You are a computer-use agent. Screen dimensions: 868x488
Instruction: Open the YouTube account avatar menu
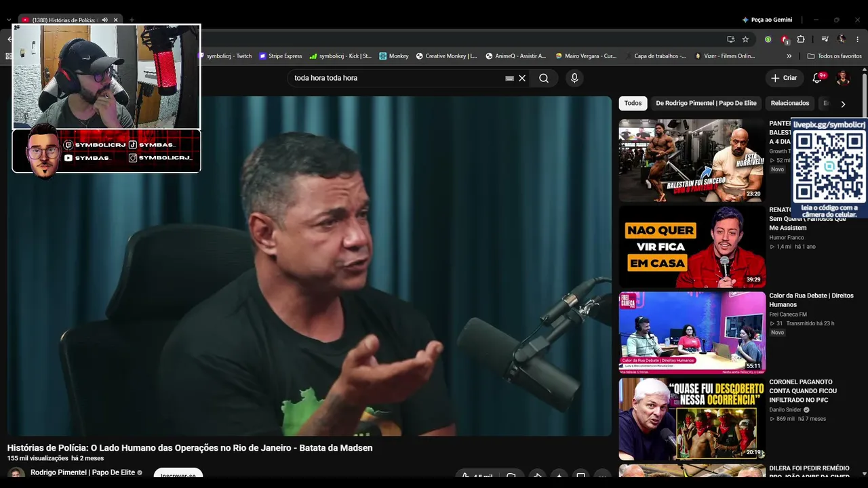point(843,78)
